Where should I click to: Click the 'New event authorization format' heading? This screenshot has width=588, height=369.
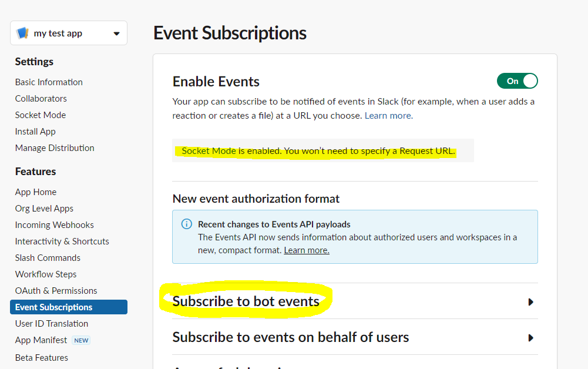coord(256,199)
